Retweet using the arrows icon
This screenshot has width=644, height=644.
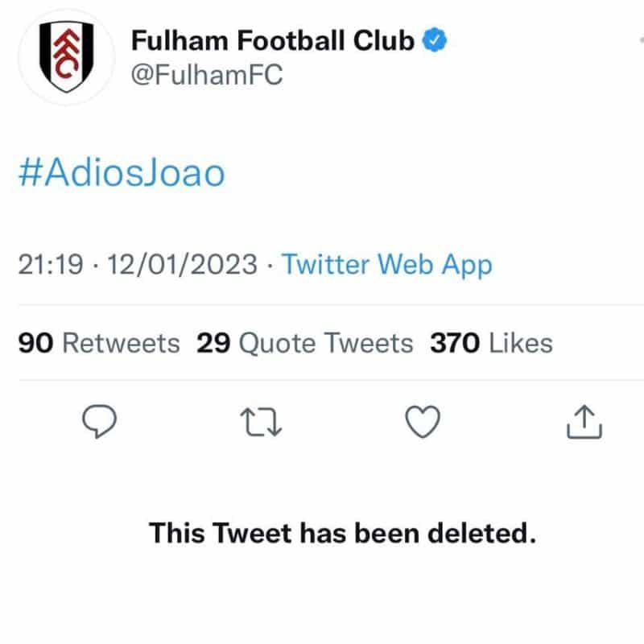pos(261,422)
